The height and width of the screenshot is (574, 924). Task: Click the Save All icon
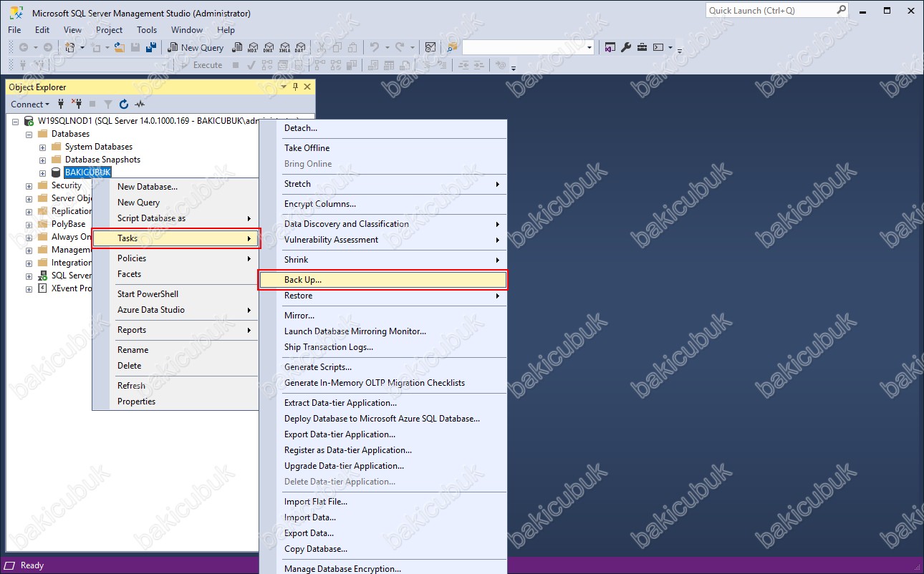tap(150, 47)
